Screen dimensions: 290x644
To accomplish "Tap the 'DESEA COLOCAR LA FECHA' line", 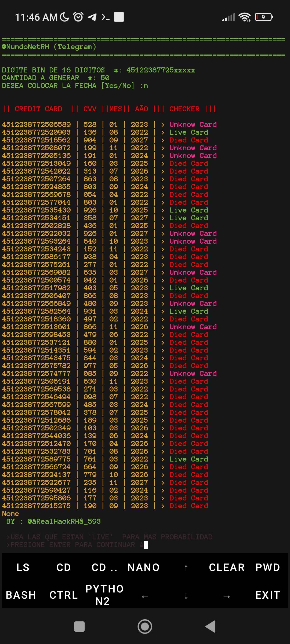I will [x=75, y=86].
